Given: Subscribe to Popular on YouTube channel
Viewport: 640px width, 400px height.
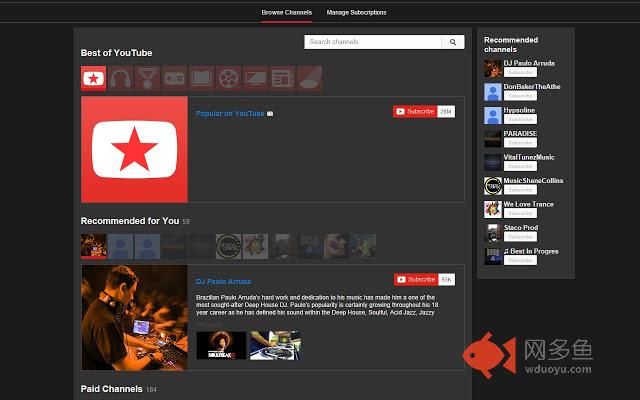Looking at the screenshot, I should (415, 111).
